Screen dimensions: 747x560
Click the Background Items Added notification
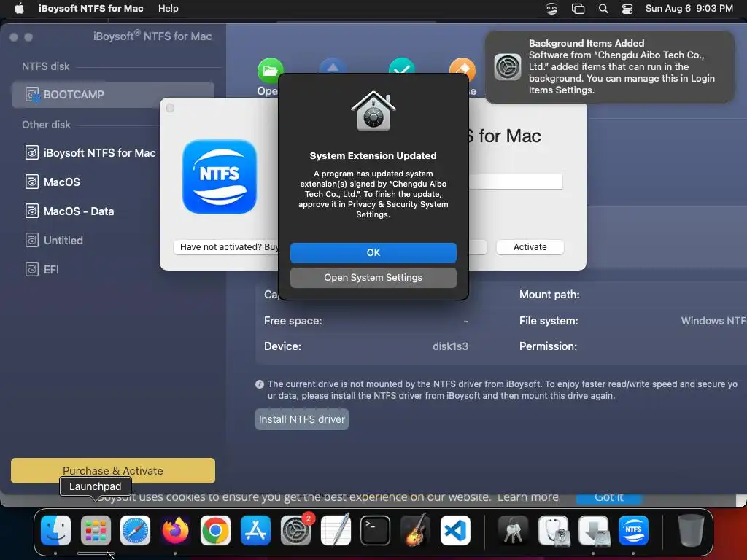[x=609, y=66]
